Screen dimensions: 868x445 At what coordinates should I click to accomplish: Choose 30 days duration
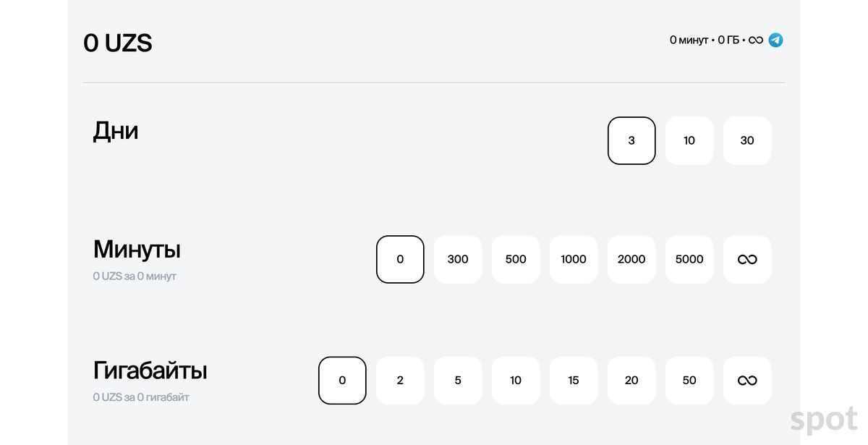tap(747, 140)
